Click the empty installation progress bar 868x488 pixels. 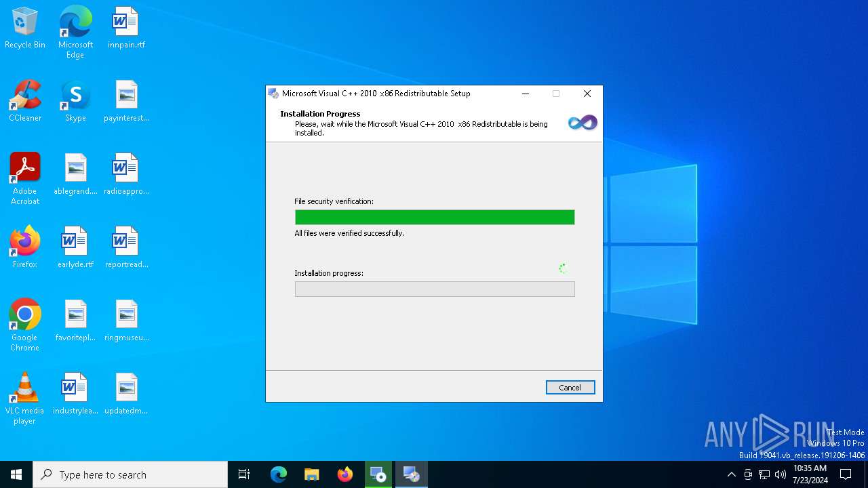tap(435, 289)
